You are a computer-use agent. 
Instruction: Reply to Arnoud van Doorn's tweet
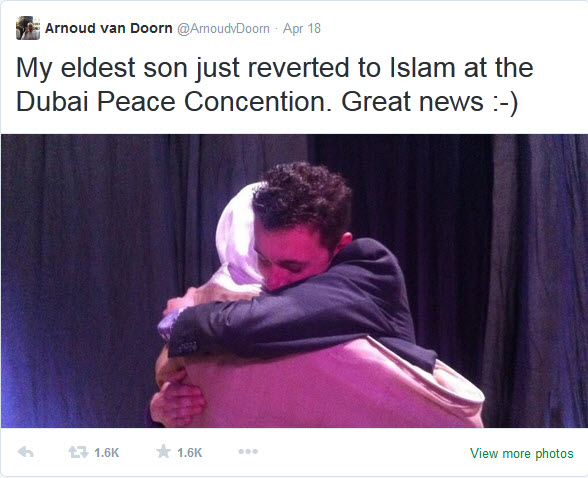[x=26, y=452]
